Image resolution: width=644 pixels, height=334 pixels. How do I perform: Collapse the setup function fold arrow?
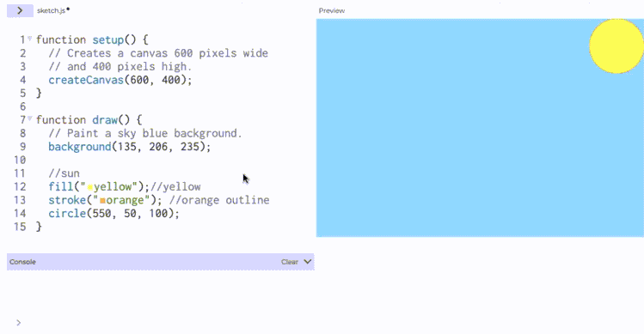[29, 39]
